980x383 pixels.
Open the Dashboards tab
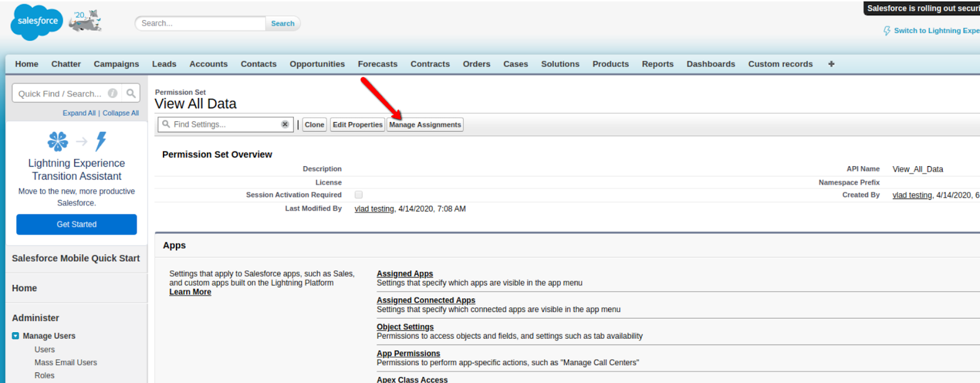(710, 64)
